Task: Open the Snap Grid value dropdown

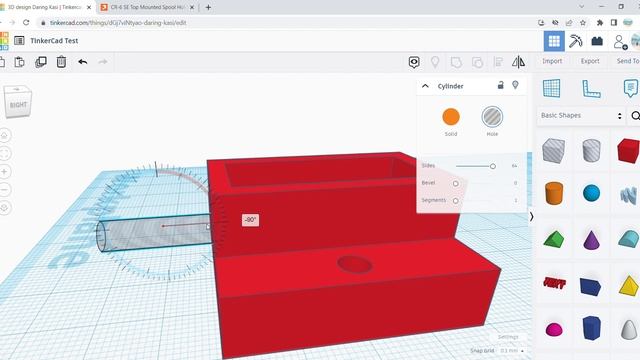Action: point(511,351)
